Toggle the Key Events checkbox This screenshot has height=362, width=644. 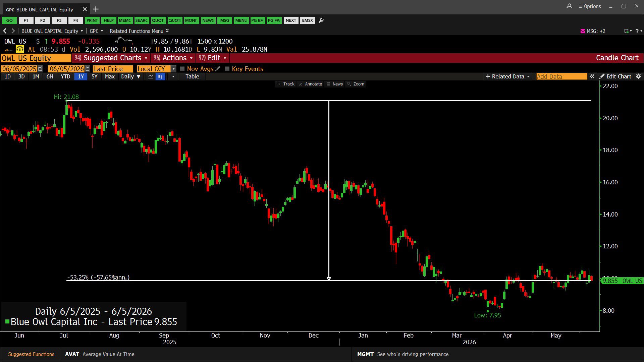[x=227, y=69]
